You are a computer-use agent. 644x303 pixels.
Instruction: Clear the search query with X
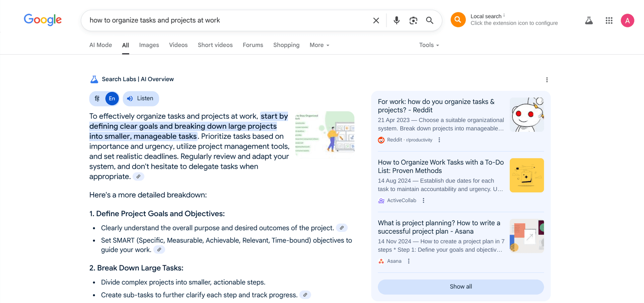pos(376,20)
